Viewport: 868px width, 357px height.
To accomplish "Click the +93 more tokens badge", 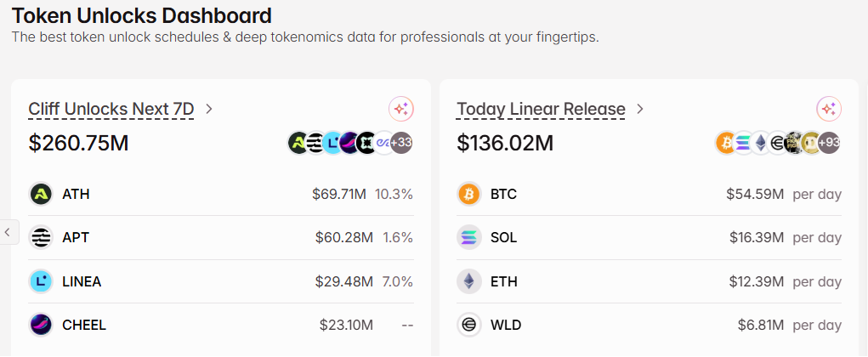I will point(829,143).
